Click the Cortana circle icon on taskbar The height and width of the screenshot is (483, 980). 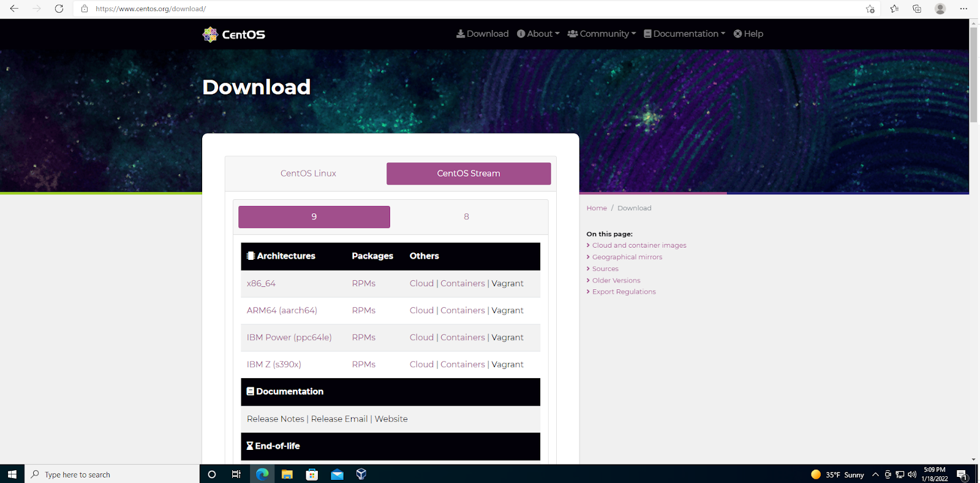click(x=212, y=474)
